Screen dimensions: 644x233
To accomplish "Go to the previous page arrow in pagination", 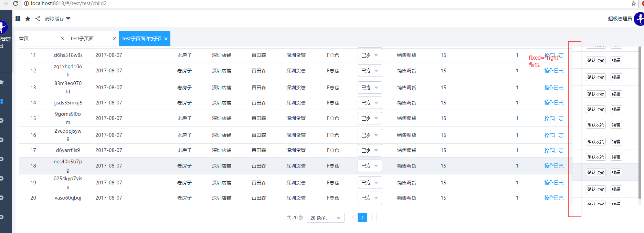I will 353,218.
